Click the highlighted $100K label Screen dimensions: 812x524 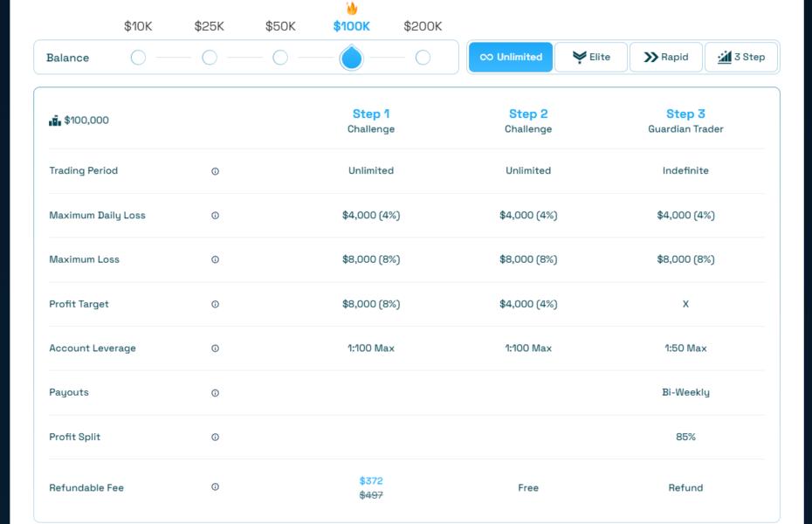tap(352, 26)
